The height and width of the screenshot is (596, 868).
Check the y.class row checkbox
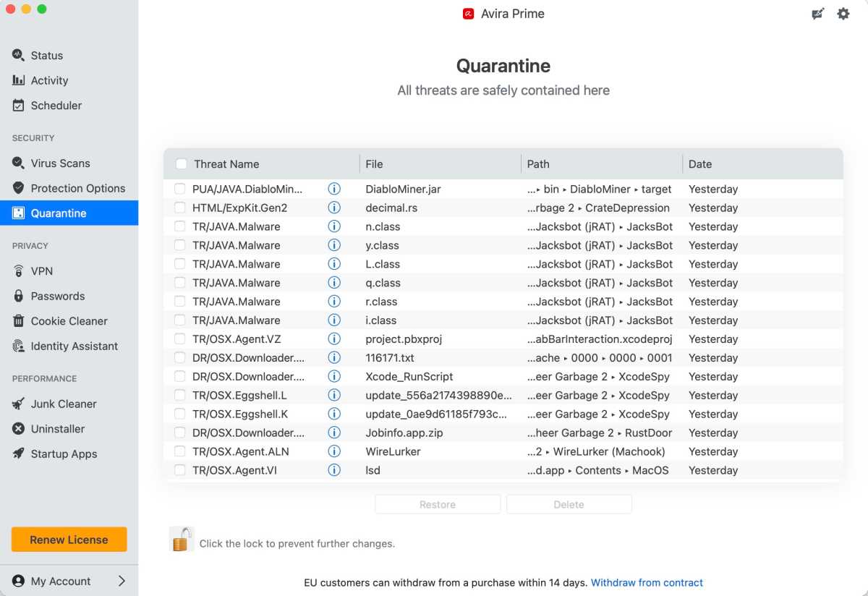click(x=179, y=245)
